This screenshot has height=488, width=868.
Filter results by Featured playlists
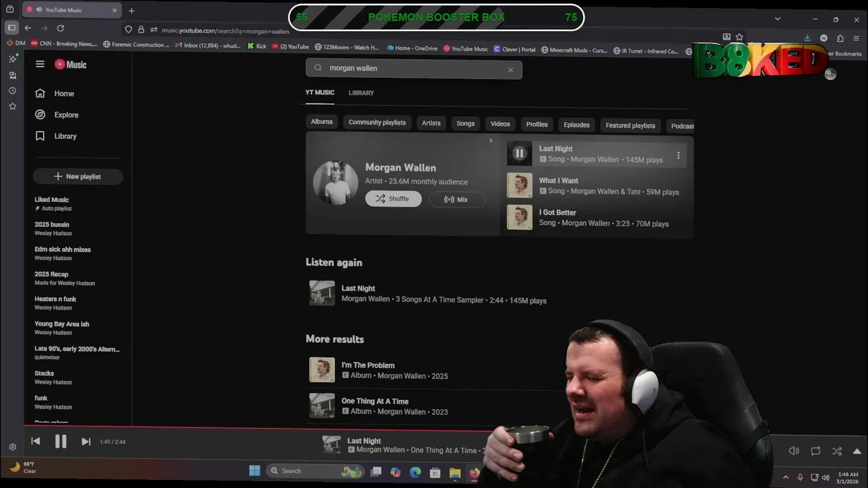click(631, 125)
